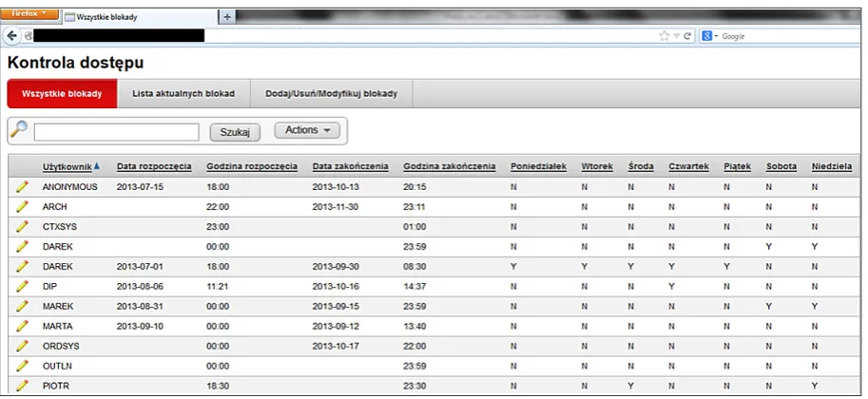Edit the MAREK row pencil icon
868x399 pixels.
click(x=22, y=307)
